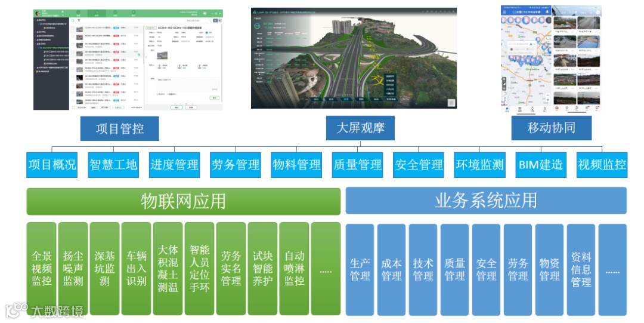Viewport: 644px width, 323px height.
Task: Click the funnel filter icon in desktop app
Action: 79,20
